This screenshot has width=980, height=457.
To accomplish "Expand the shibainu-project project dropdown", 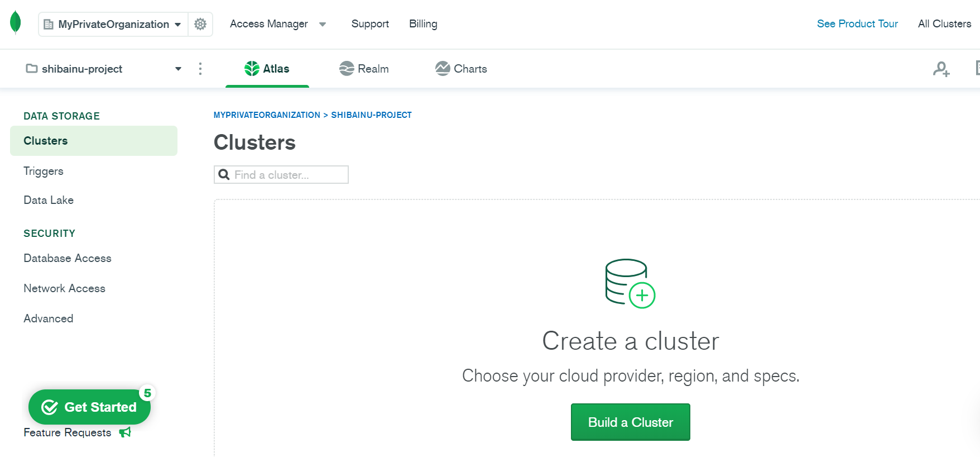I will click(104, 69).
